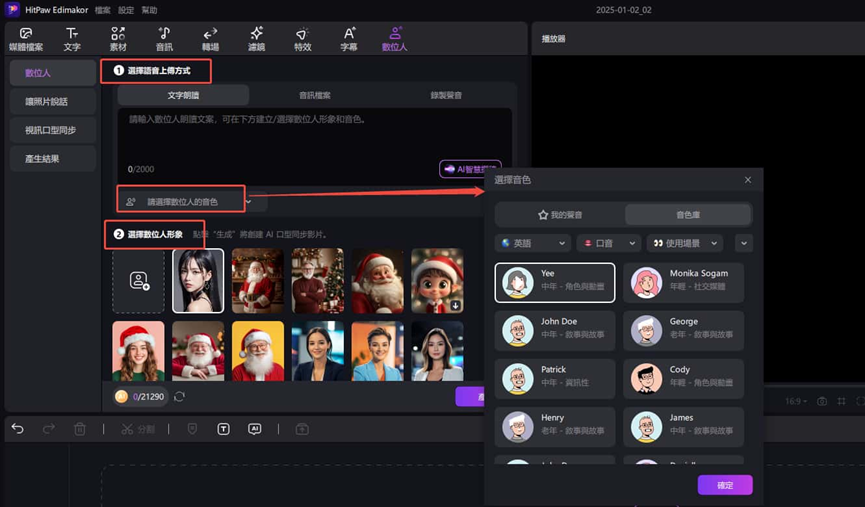Viewport: 865px width, 507px height.
Task: Expand the 英語 language dropdown
Action: click(533, 243)
